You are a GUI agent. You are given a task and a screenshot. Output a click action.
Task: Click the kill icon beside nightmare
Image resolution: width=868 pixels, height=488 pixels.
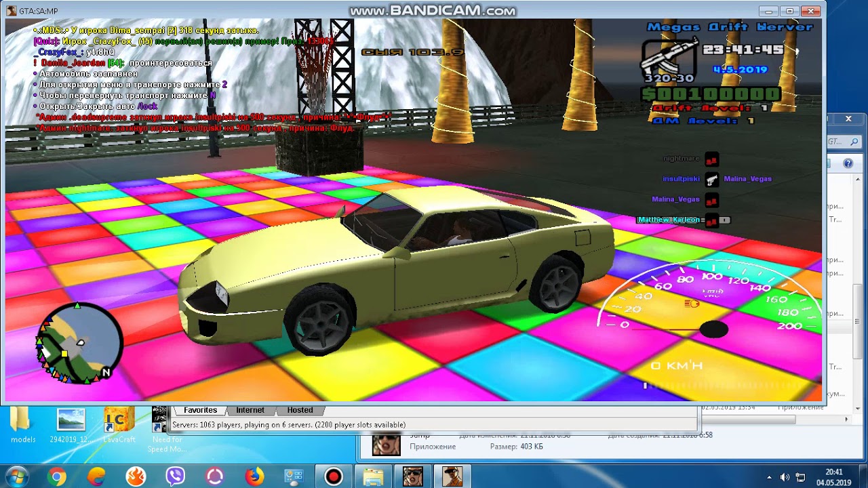[711, 159]
